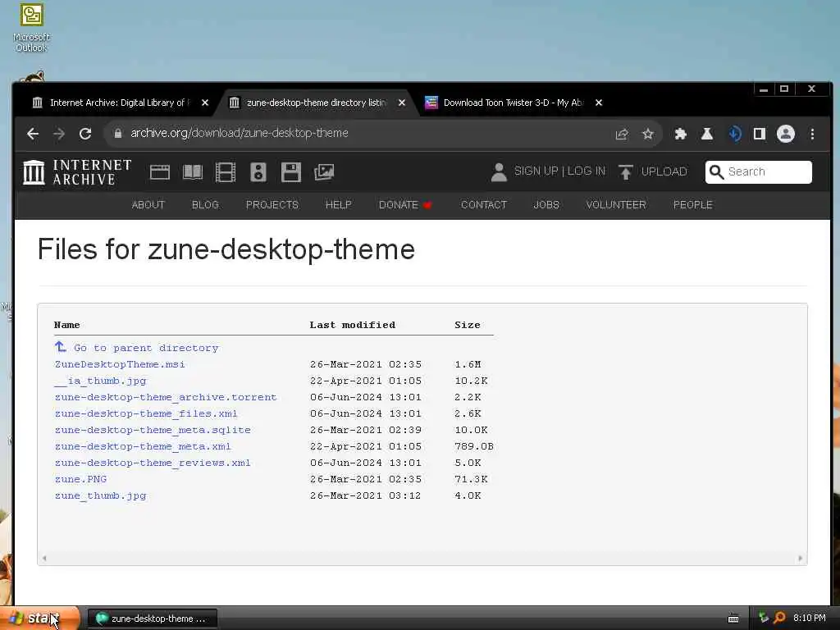Viewport: 840px width, 630px height.
Task: Open the VOLUNTEER menu item
Action: pyautogui.click(x=616, y=205)
